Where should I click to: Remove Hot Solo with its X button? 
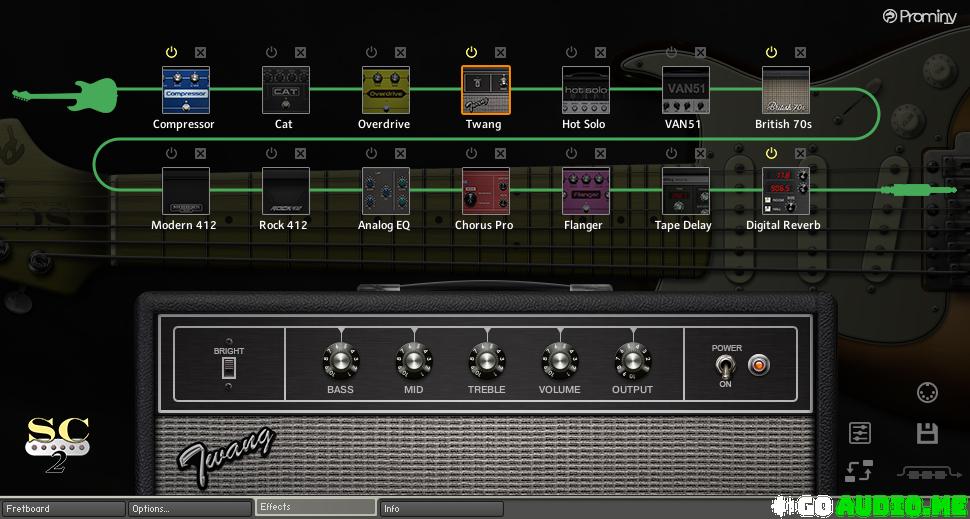point(601,53)
